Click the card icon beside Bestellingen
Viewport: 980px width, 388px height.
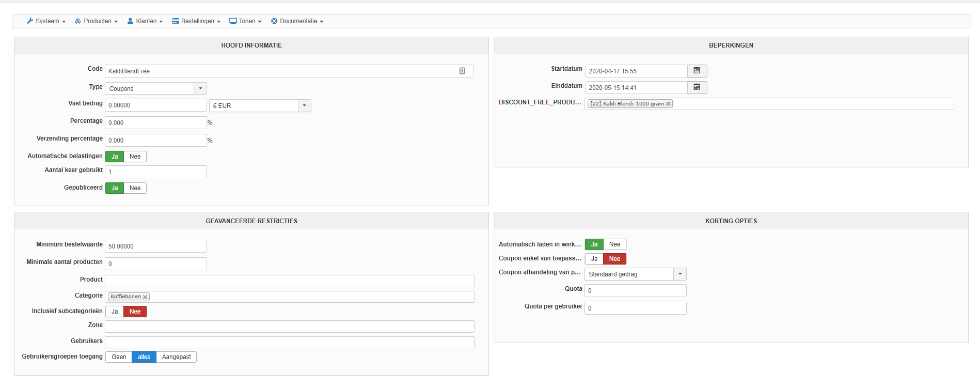(x=176, y=21)
